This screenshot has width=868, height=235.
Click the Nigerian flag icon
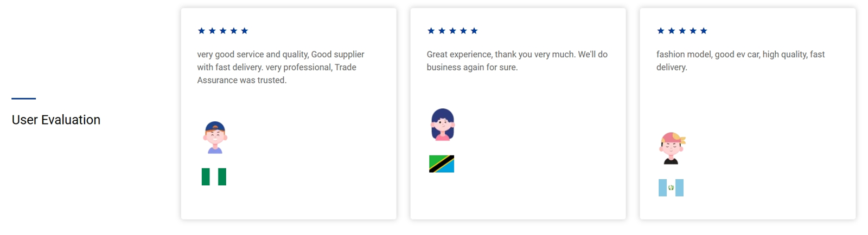[x=214, y=177]
